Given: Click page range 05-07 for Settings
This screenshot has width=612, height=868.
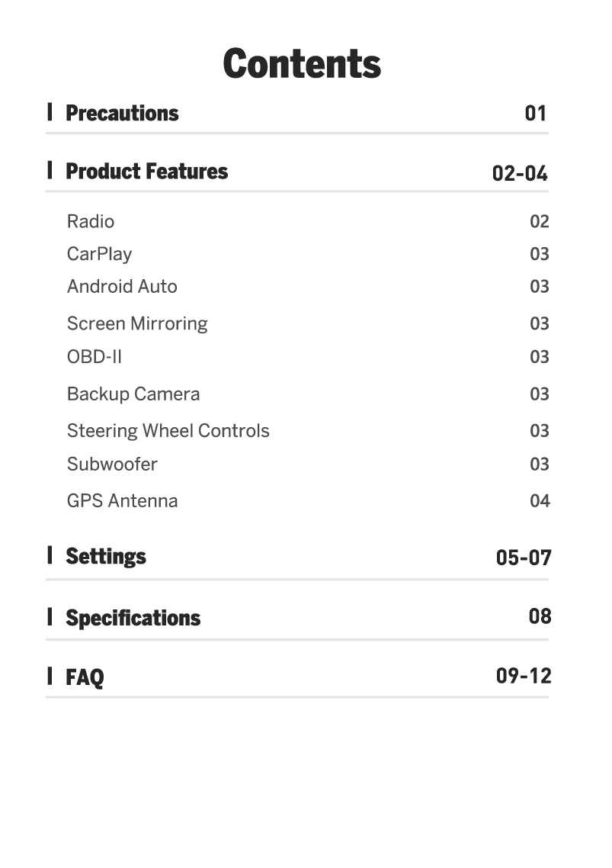Looking at the screenshot, I should coord(523,558).
